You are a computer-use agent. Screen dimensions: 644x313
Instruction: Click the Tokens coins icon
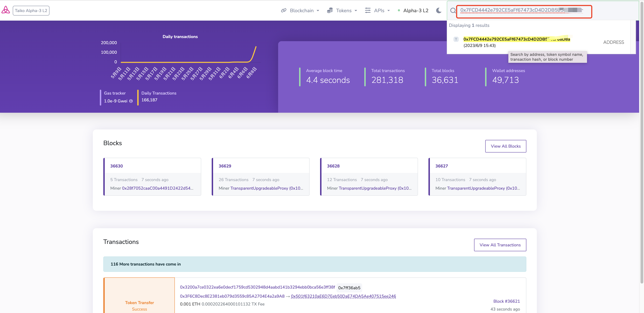pos(330,10)
